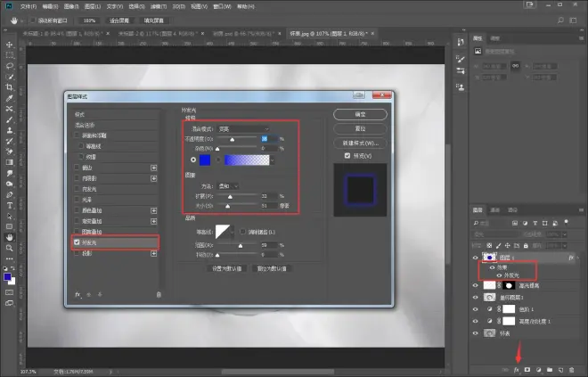Enable the 内阴影 style checkbox
This screenshot has height=377, width=588.
pos(77,178)
